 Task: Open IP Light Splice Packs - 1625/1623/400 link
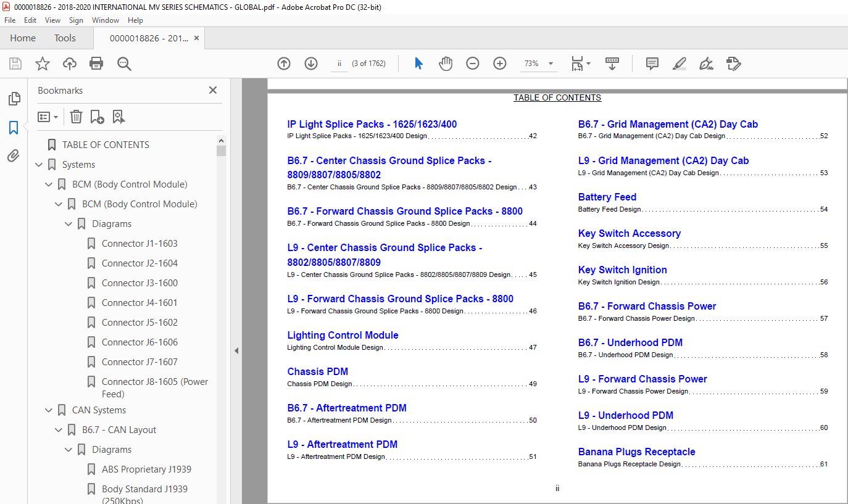[x=372, y=124]
